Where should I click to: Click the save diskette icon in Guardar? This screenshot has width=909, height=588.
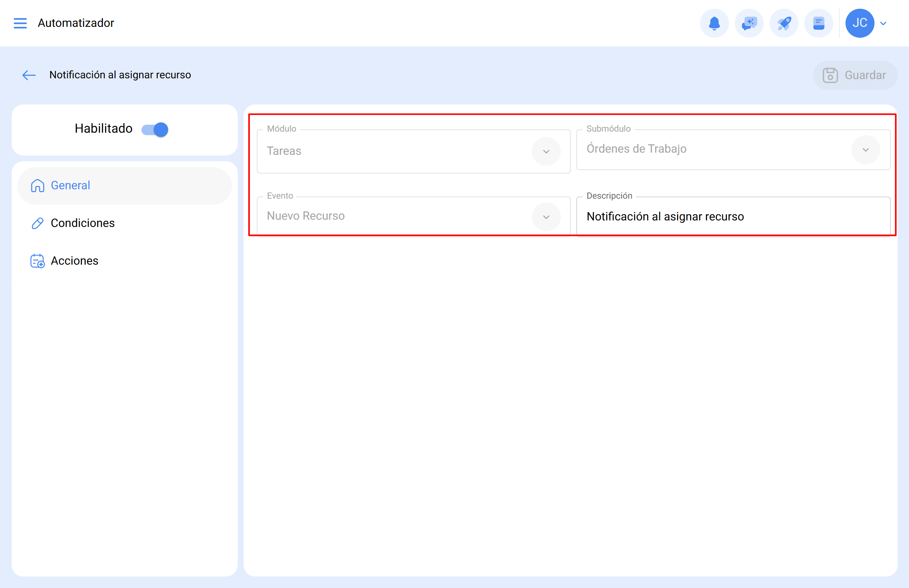pyautogui.click(x=831, y=75)
